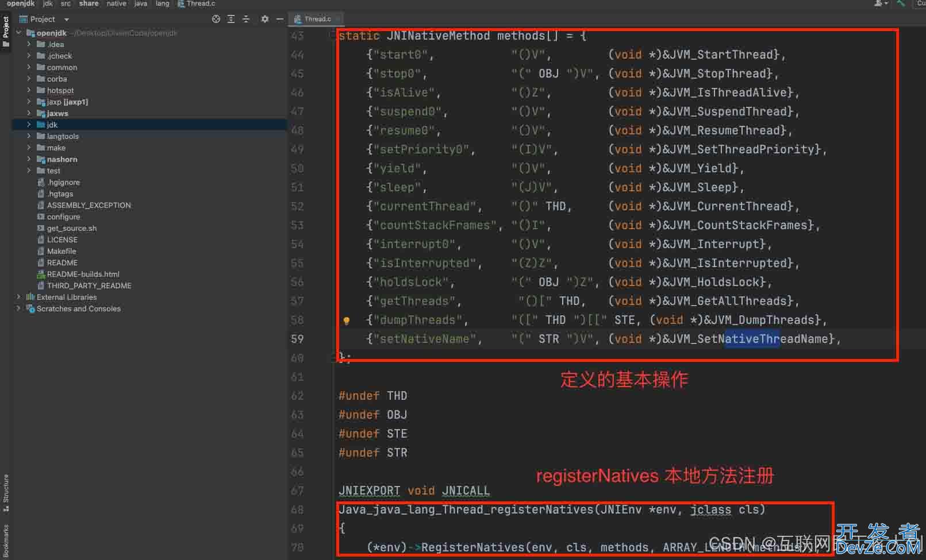Open the Makefile file
Image resolution: width=926 pixels, height=560 pixels.
[62, 251]
